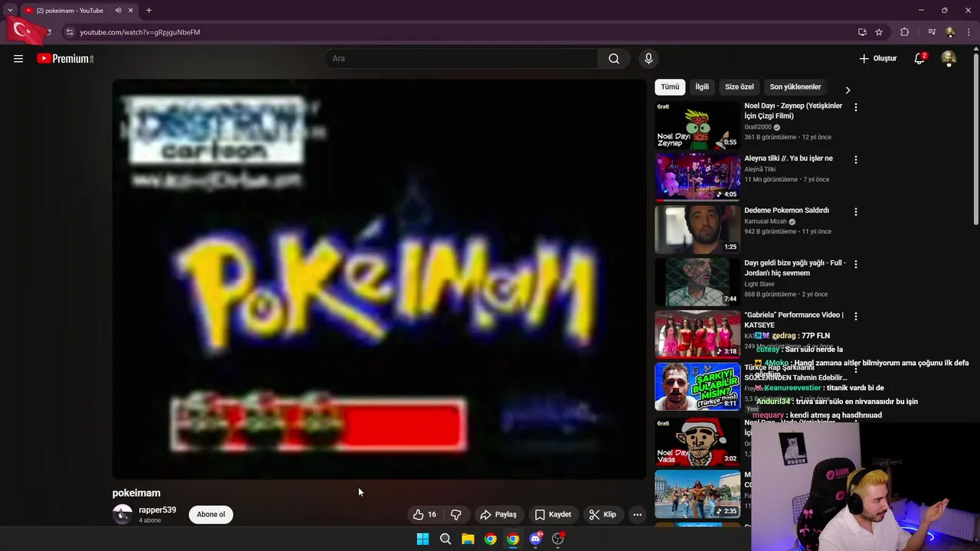Open Discord from the taskbar
This screenshot has width=980, height=551.
[x=535, y=539]
